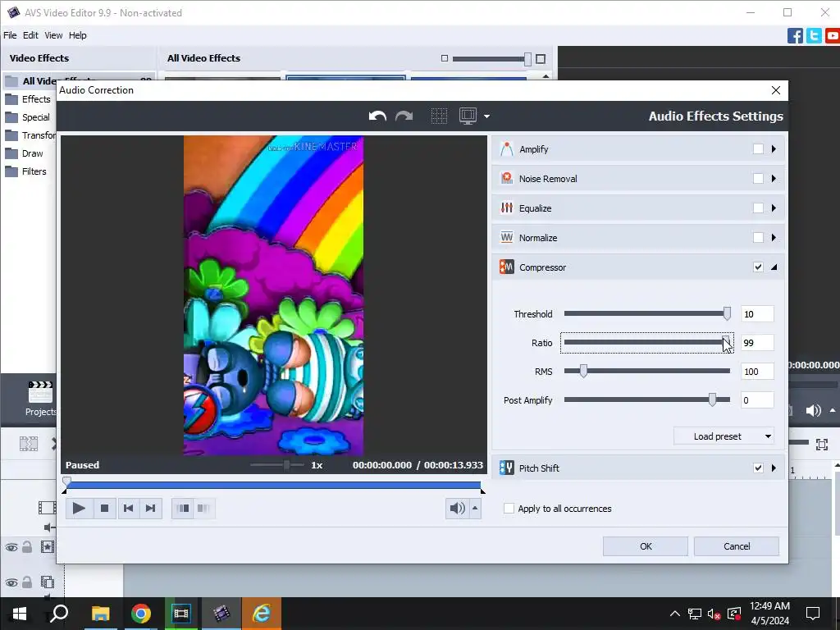Enable the Normalize checkbox
The image size is (840, 630).
pyautogui.click(x=758, y=237)
